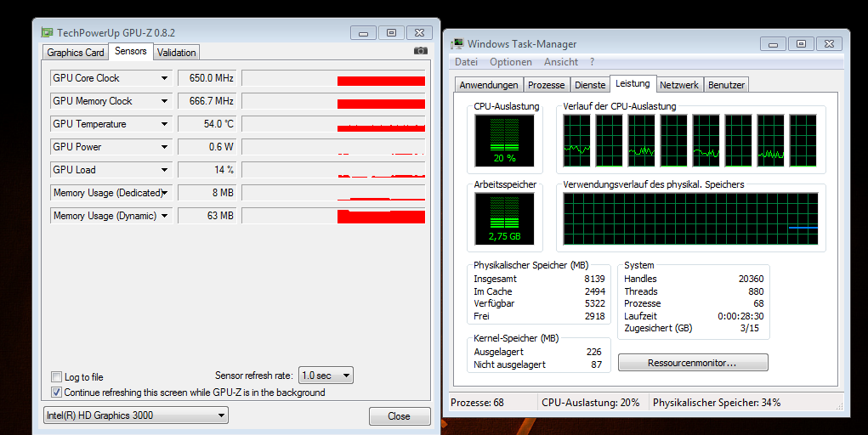
Task: Minimize the GPU-Z window
Action: point(363,33)
